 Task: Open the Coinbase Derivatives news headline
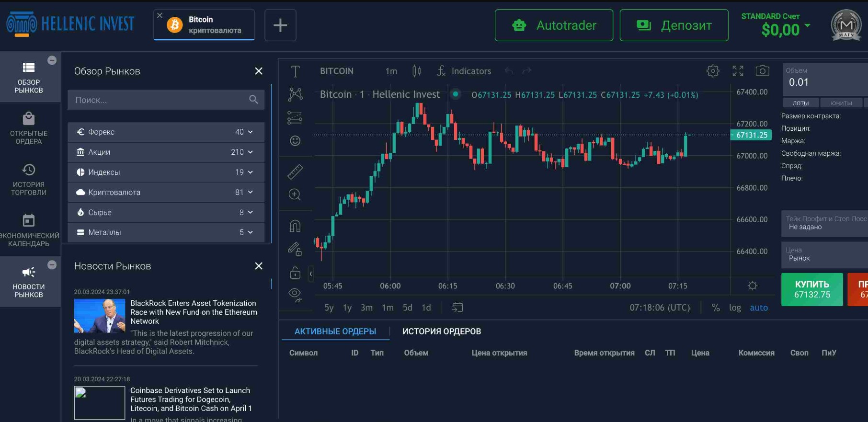click(191, 399)
